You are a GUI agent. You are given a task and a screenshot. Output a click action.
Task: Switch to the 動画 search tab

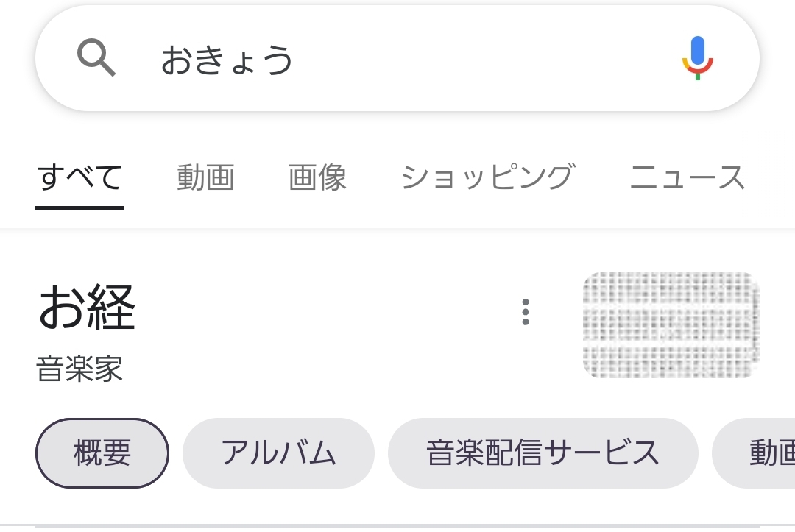pyautogui.click(x=205, y=178)
